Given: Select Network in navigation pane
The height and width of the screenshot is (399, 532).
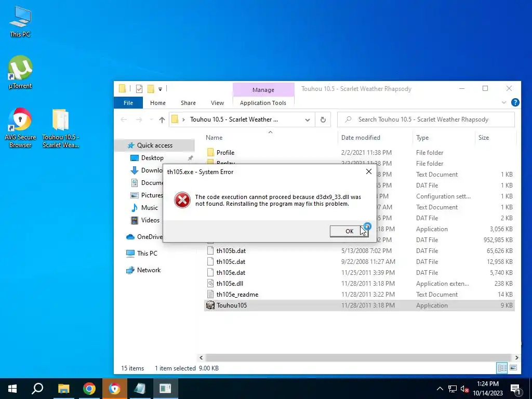Looking at the screenshot, I should click(149, 270).
